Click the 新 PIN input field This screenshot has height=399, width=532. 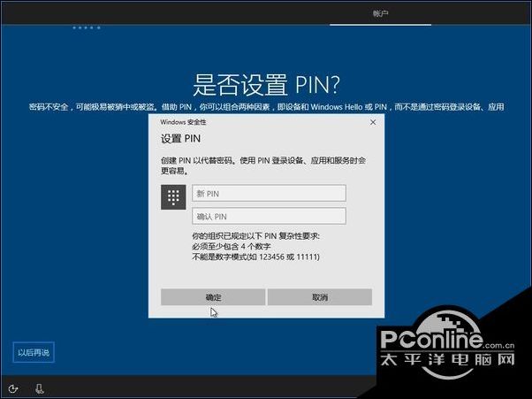click(269, 193)
